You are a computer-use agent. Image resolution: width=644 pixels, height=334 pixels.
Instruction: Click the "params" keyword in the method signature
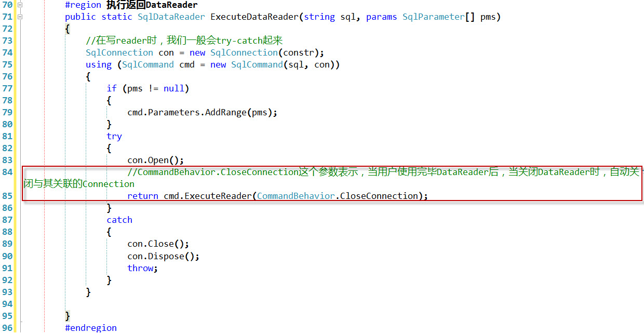pos(382,17)
